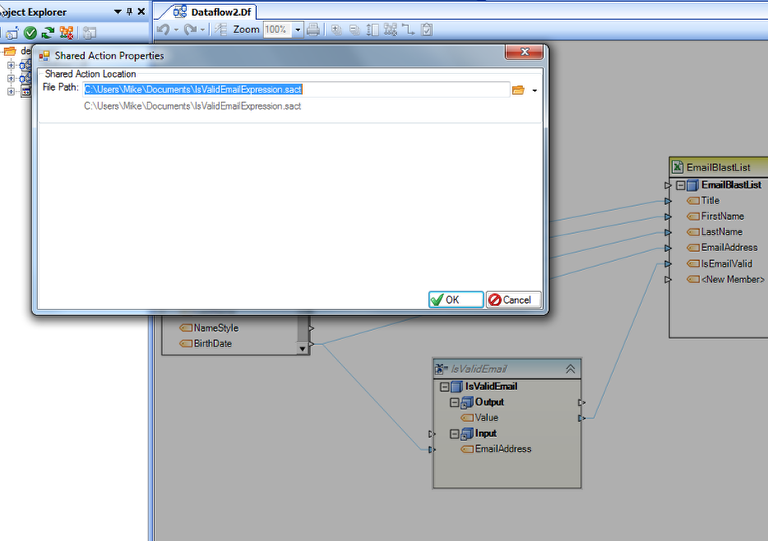Select the IsEmailValid field in EmailBlastList

[728, 263]
